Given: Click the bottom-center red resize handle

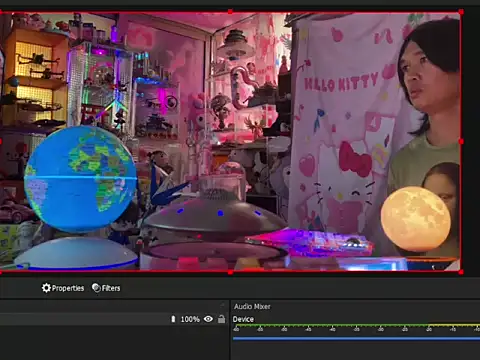Looking at the screenshot, I should tap(230, 272).
